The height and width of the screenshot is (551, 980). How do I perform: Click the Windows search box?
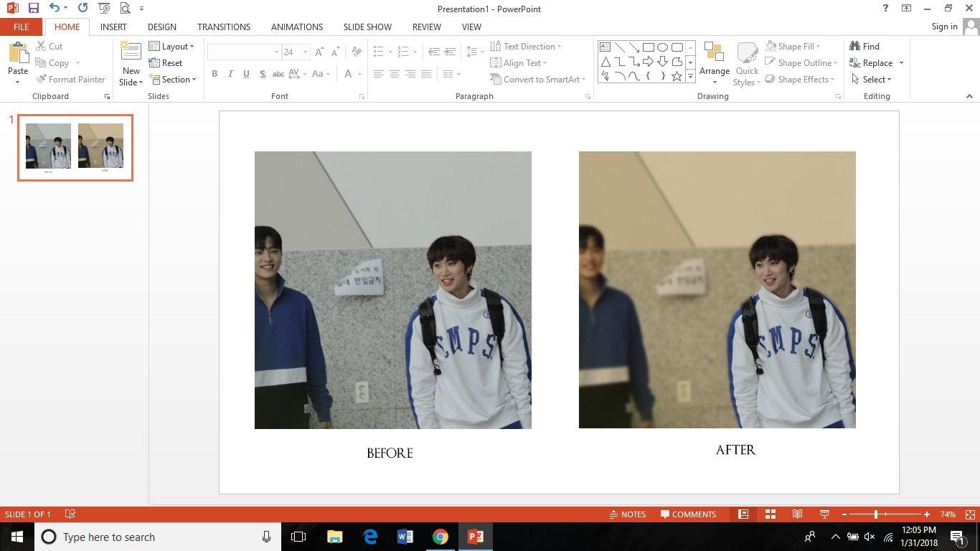point(158,537)
